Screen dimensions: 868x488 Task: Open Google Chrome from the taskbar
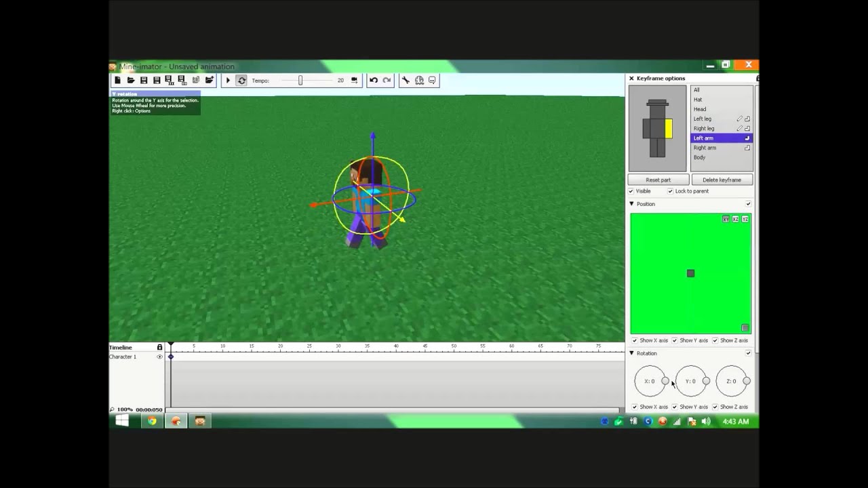152,421
